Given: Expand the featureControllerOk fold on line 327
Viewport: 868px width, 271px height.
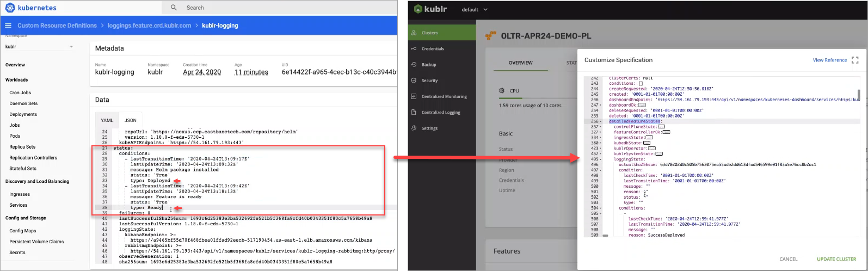Looking at the screenshot, I should [601, 132].
